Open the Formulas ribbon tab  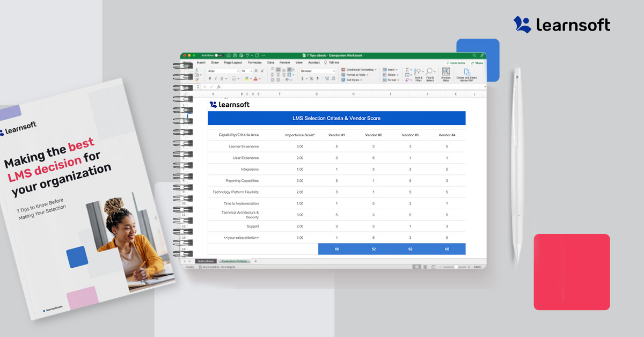click(x=255, y=63)
